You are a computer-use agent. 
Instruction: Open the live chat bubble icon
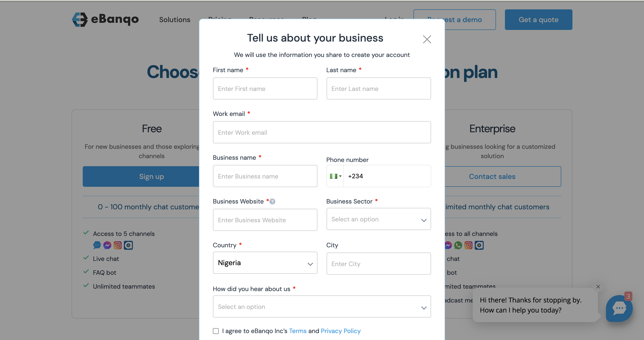click(x=619, y=308)
